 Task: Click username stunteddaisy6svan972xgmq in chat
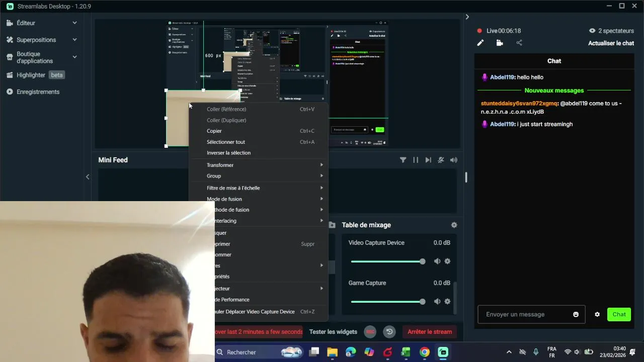pyautogui.click(x=519, y=104)
